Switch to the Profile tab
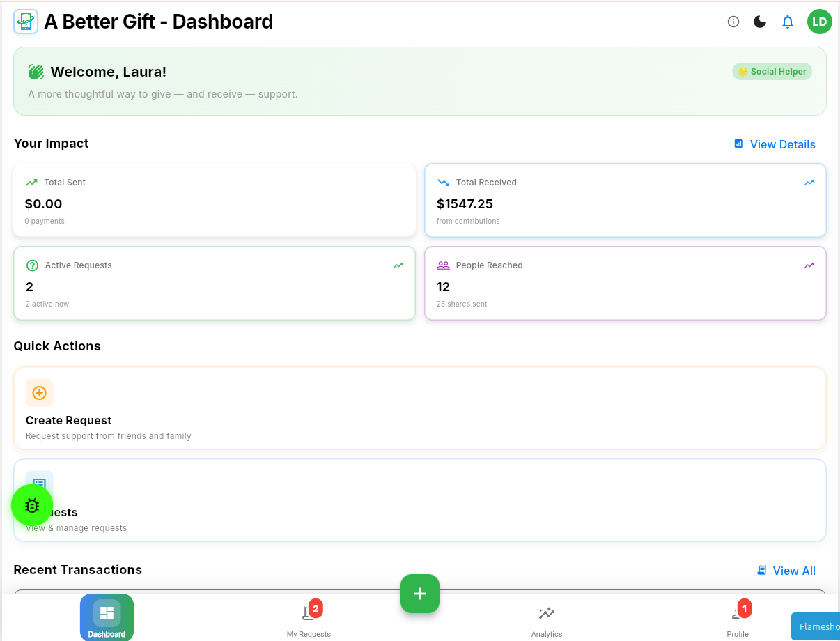 coord(738,619)
